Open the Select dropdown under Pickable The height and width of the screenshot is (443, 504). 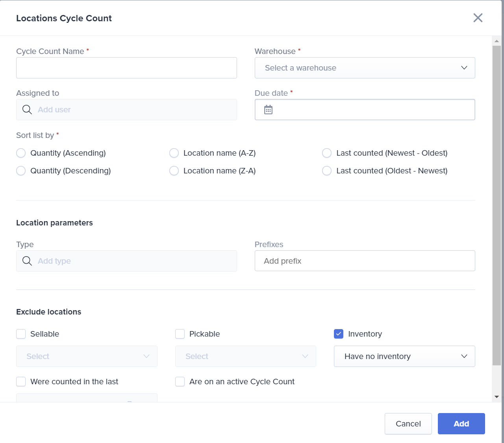coord(246,356)
